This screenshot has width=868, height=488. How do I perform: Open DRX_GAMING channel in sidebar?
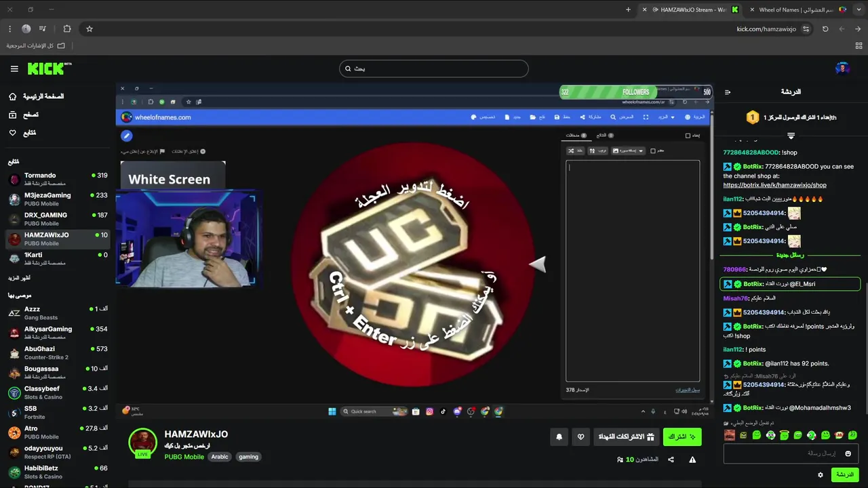point(57,219)
